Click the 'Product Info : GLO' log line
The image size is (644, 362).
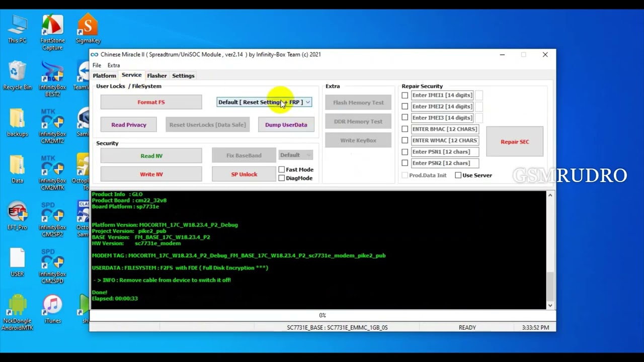(x=117, y=194)
